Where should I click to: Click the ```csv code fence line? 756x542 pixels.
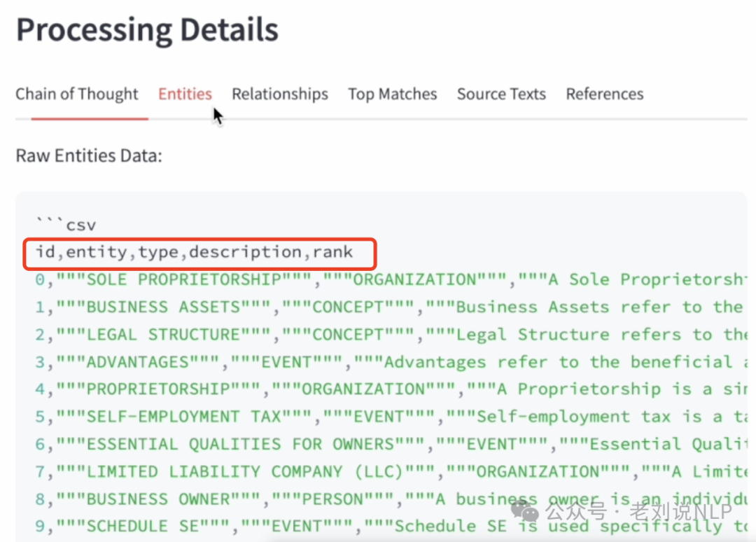coord(66,225)
